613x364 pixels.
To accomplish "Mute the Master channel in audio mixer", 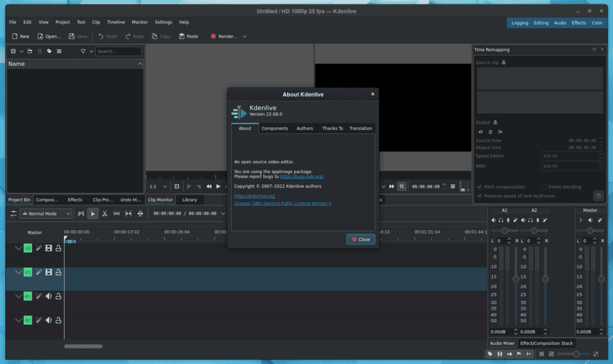I will pos(590,220).
